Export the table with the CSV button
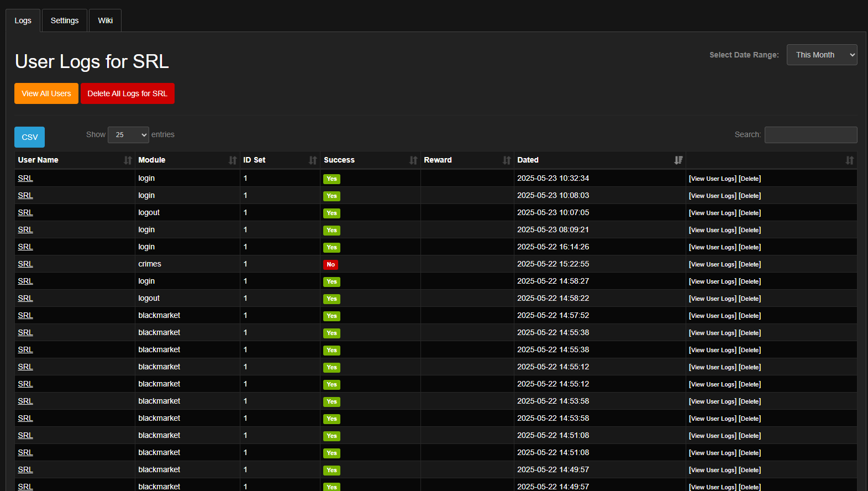The height and width of the screenshot is (491, 868). click(29, 137)
